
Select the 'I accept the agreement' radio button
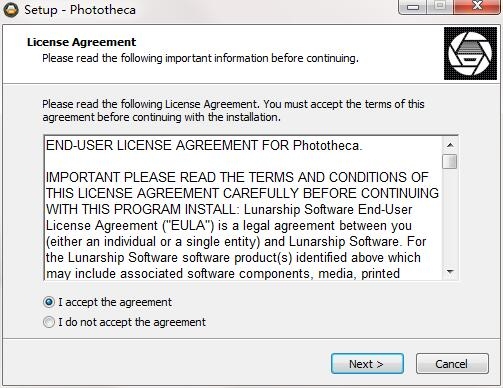[49, 302]
